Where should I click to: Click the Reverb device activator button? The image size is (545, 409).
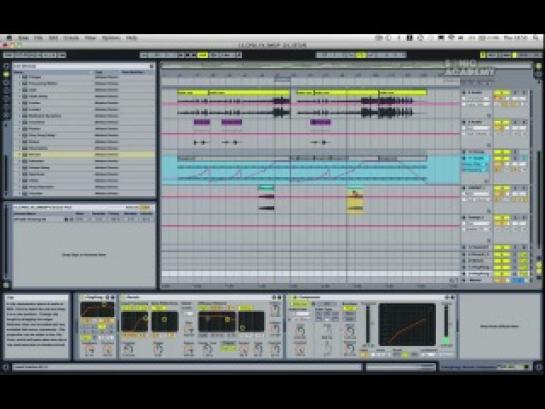click(x=123, y=297)
